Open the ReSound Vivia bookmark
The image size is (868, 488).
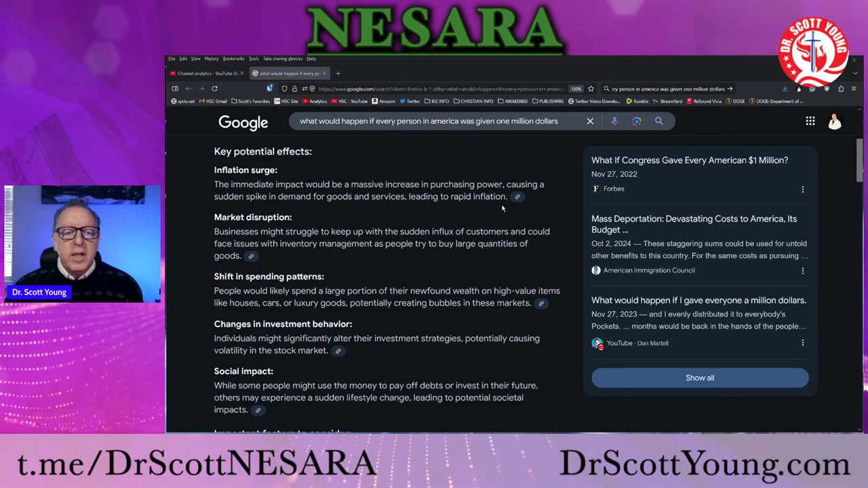tap(705, 101)
